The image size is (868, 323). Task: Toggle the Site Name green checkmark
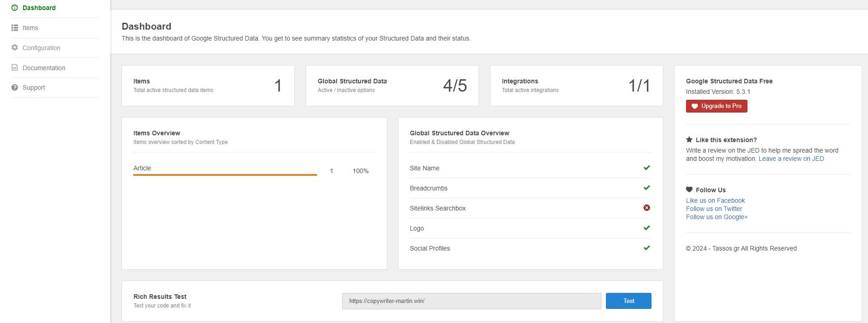click(646, 168)
